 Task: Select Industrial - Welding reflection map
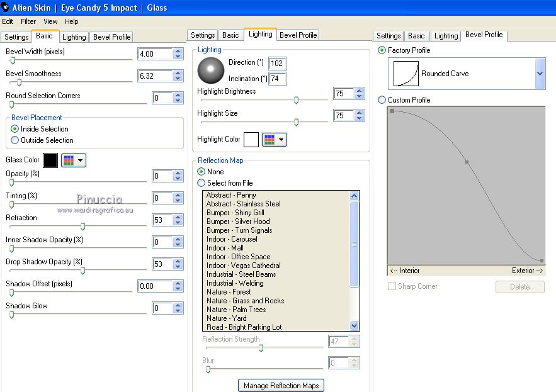coord(235,283)
